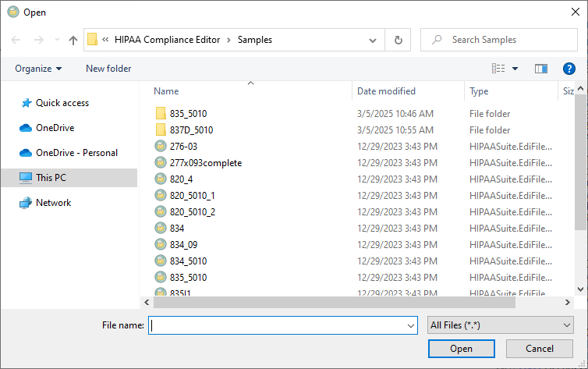This screenshot has width=588, height=369.
Task: Click the vertical scrollbar up arrow
Action: coord(580,88)
